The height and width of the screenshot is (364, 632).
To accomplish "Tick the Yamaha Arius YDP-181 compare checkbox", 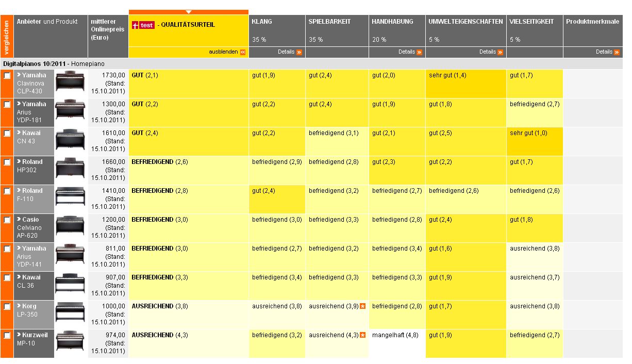I will [x=7, y=105].
